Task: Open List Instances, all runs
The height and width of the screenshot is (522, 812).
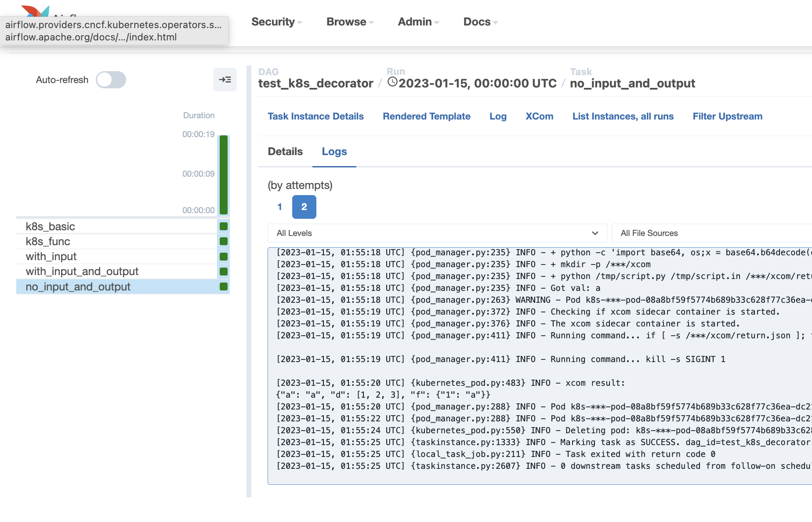Action: click(623, 116)
